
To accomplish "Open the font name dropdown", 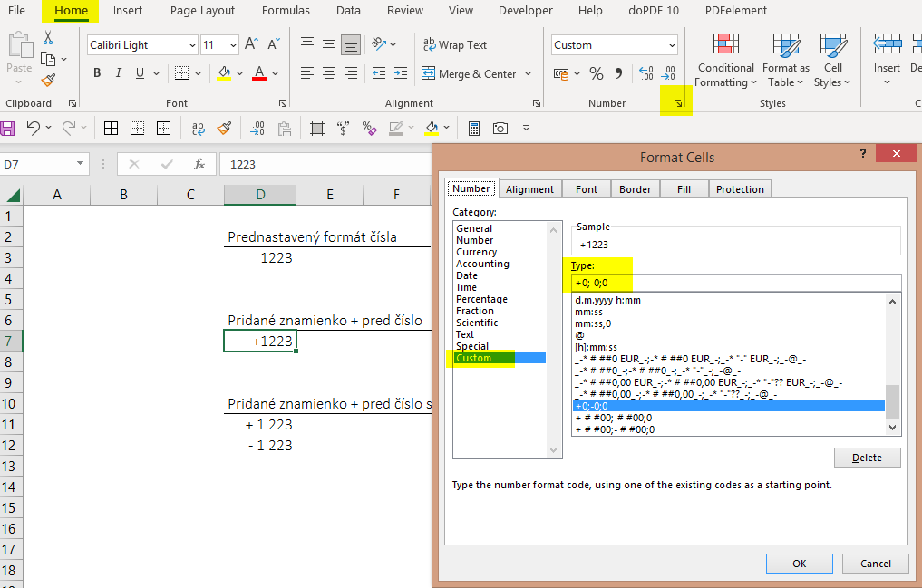I will click(x=191, y=45).
